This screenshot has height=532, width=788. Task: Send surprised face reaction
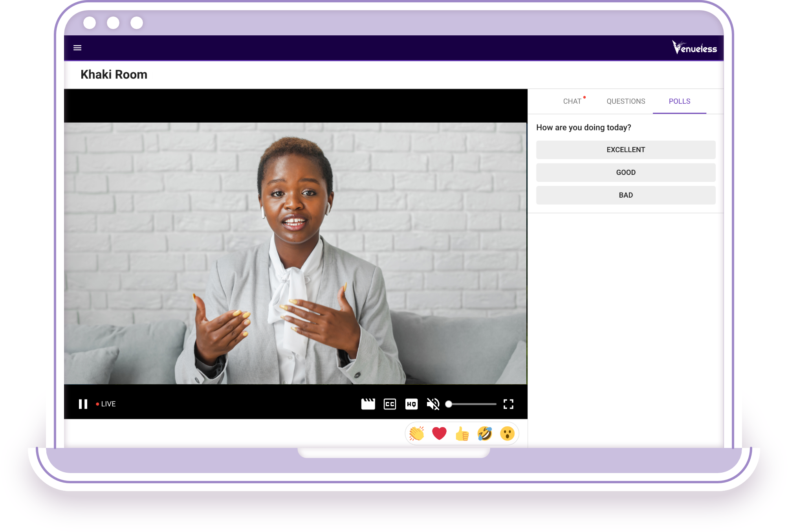coord(507,434)
